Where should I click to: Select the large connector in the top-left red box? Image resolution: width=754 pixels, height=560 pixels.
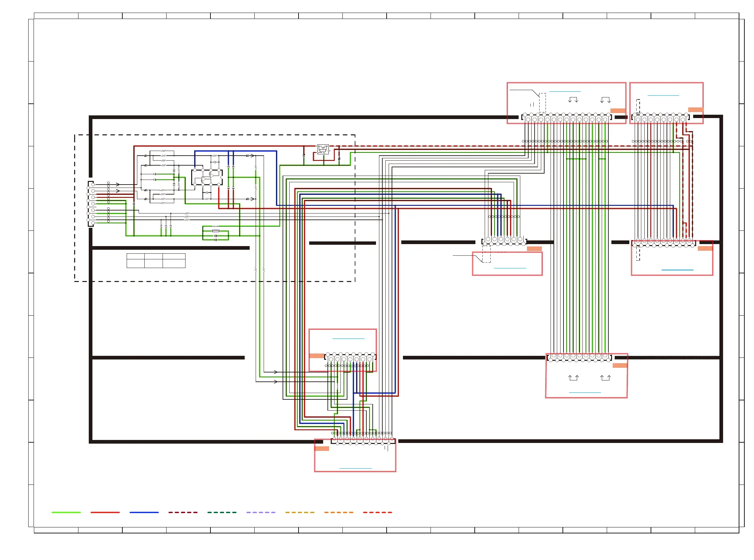[x=566, y=117]
